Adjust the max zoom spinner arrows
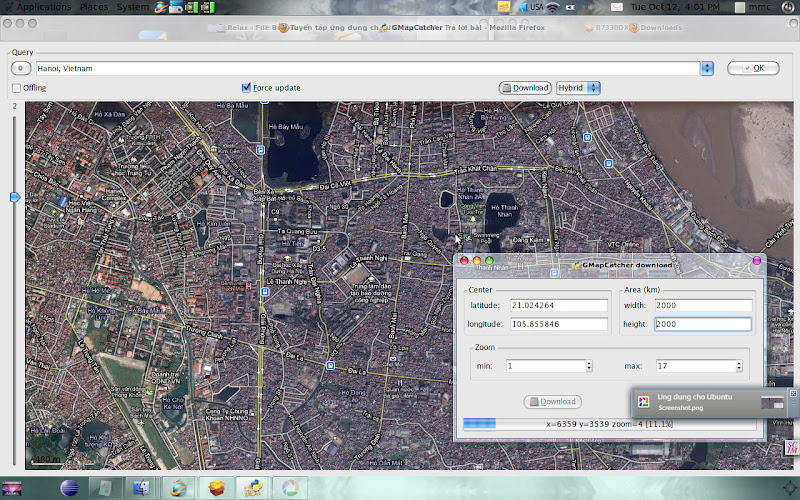 tap(739, 366)
